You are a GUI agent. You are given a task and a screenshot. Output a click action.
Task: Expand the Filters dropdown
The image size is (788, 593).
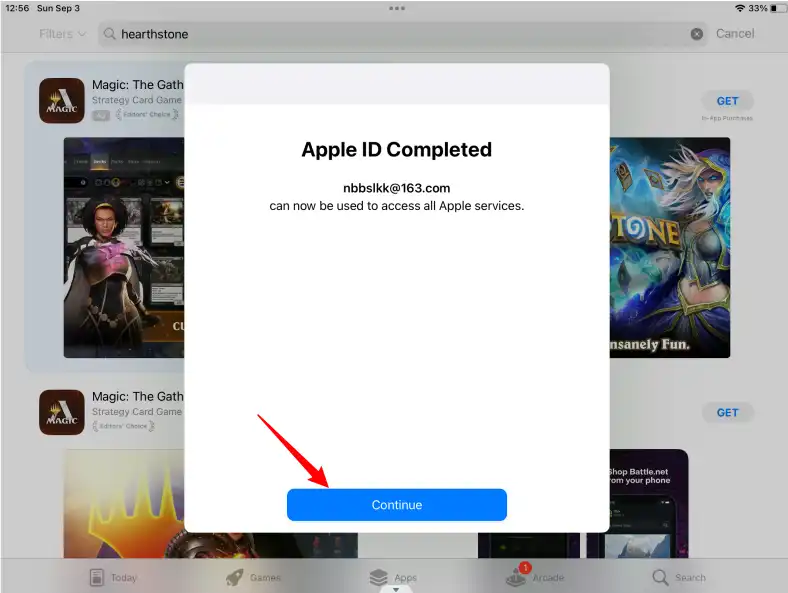coord(61,34)
